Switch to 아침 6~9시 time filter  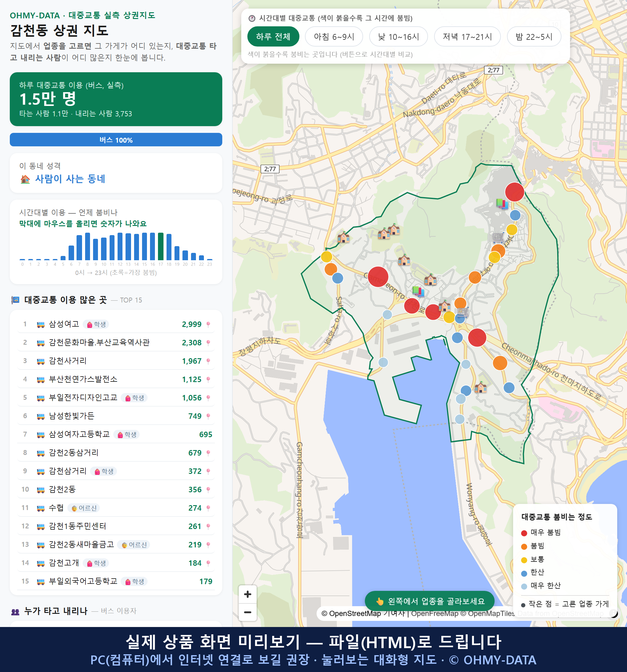coord(334,36)
